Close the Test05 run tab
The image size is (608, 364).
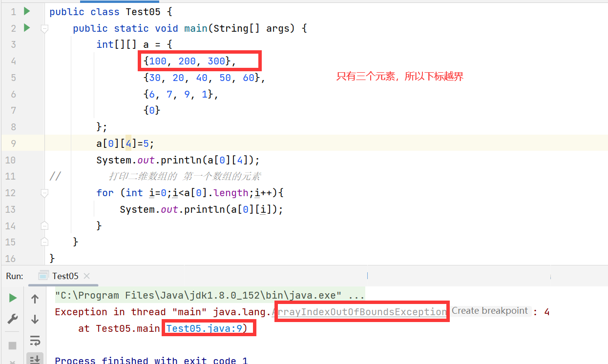click(87, 276)
